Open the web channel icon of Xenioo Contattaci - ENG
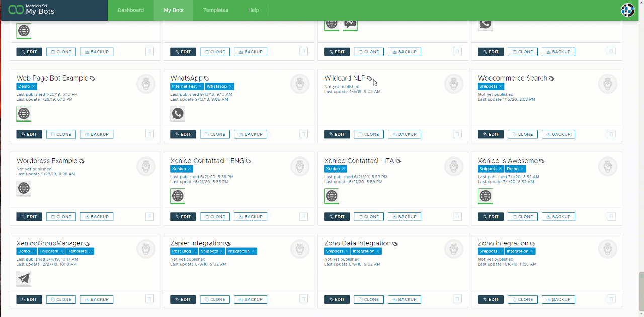This screenshot has width=644, height=317. [x=178, y=196]
